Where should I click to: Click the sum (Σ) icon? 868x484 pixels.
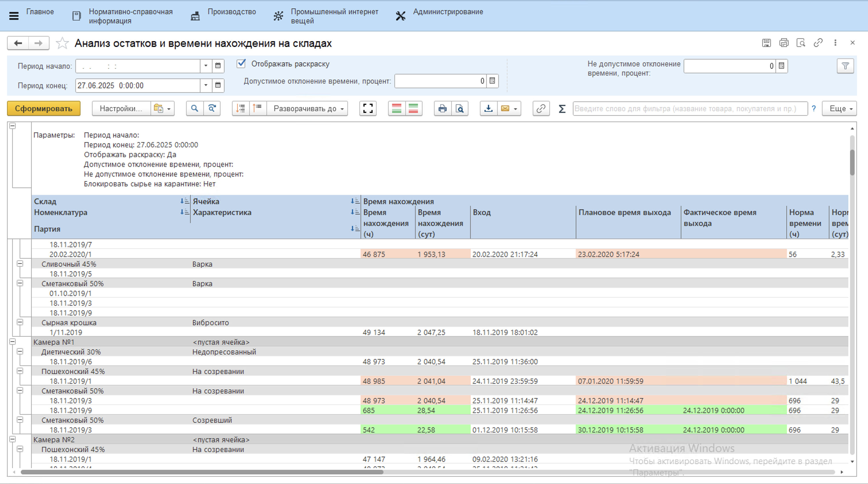coord(562,109)
